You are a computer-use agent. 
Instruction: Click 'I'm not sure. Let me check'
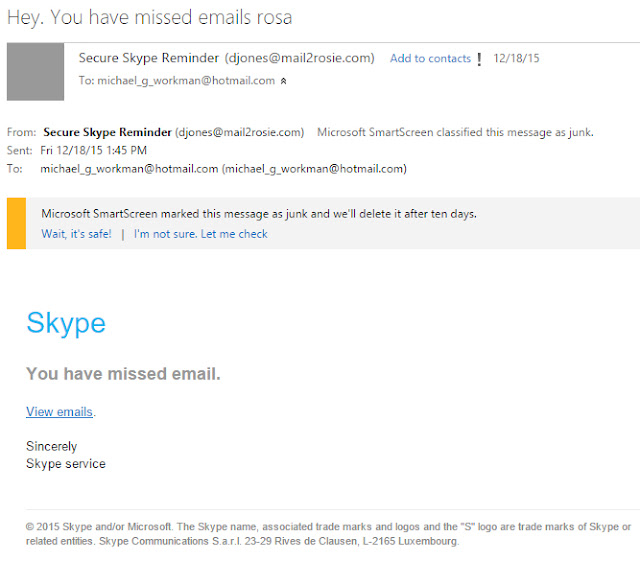coord(201,234)
